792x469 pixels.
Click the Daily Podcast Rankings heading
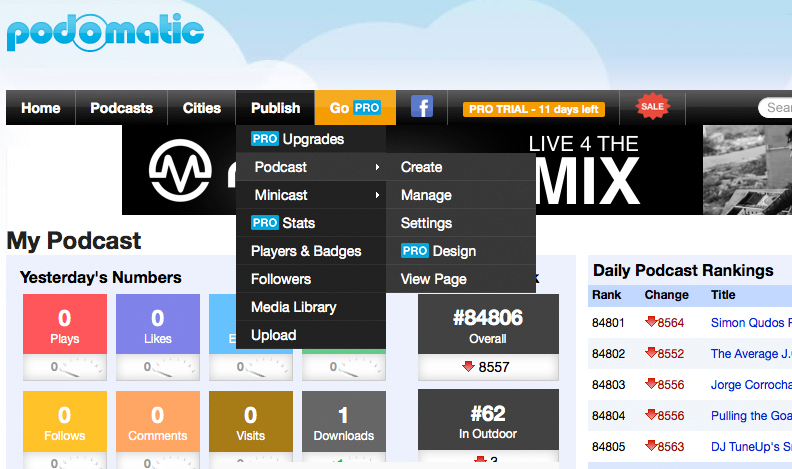pos(683,271)
